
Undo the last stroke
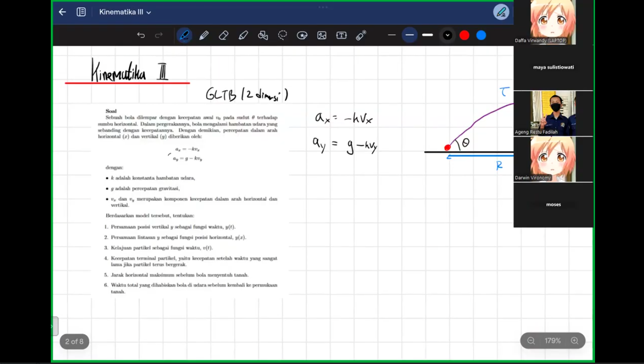[x=141, y=35]
